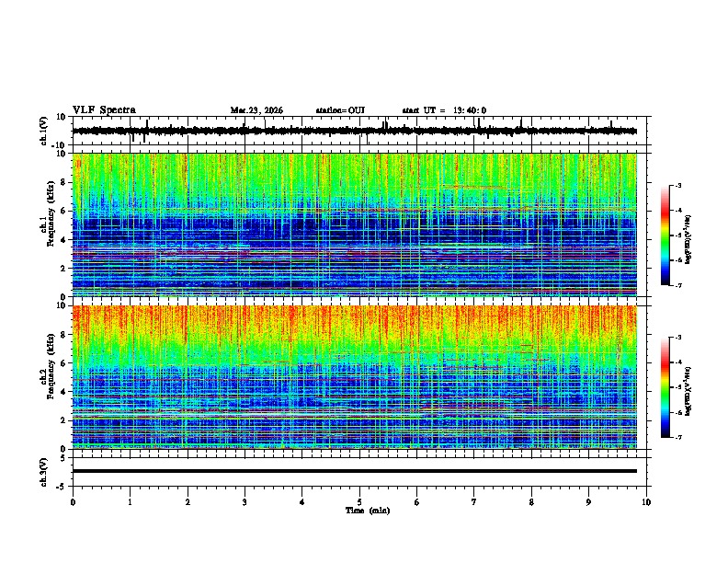Click the color scale bar beside ch.2 spectrogram
The width and height of the screenshot is (728, 563).
tap(665, 387)
